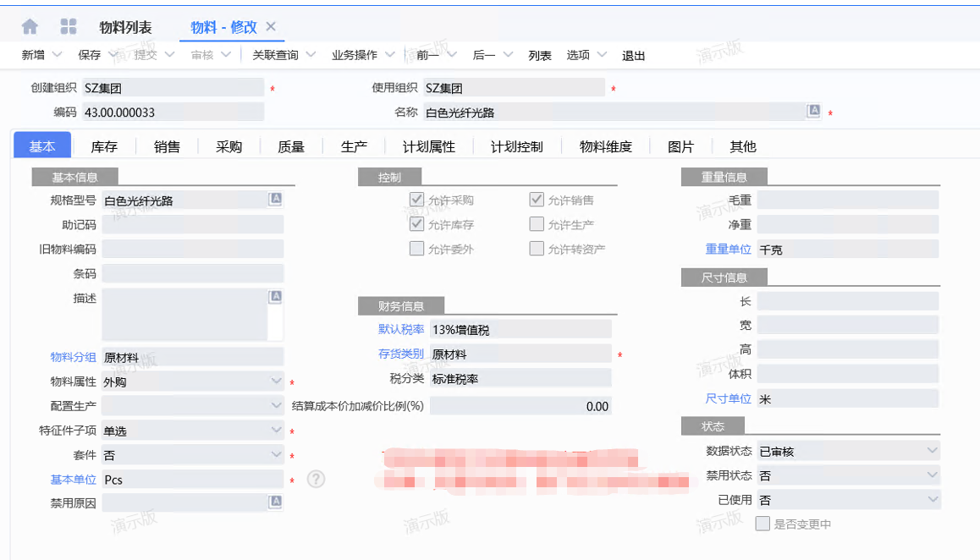Viewport: 980px width, 560px height.
Task: Open the 特征件子项 dropdown
Action: tap(276, 431)
